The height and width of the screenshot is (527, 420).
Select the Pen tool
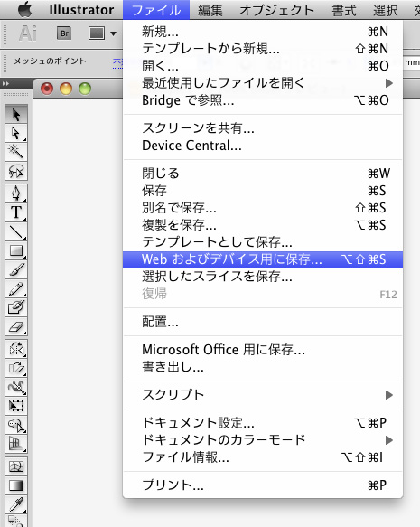[16, 193]
